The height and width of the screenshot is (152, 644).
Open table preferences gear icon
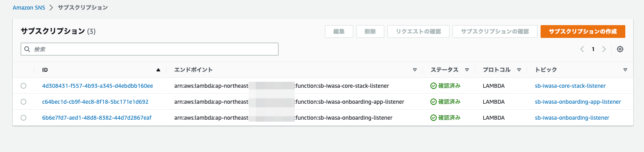620,49
